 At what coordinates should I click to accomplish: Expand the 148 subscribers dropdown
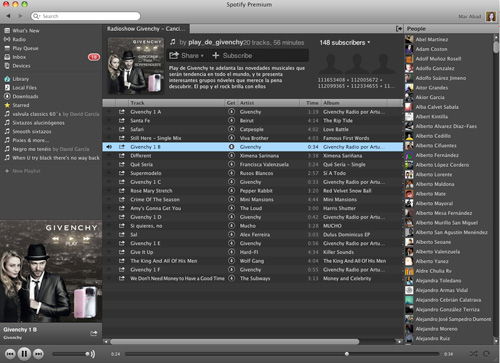[x=345, y=43]
